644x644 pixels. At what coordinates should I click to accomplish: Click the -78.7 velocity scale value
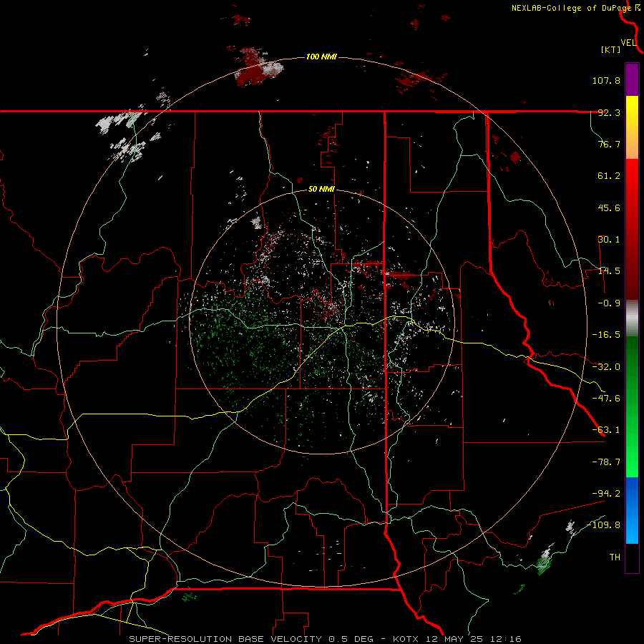click(x=606, y=462)
